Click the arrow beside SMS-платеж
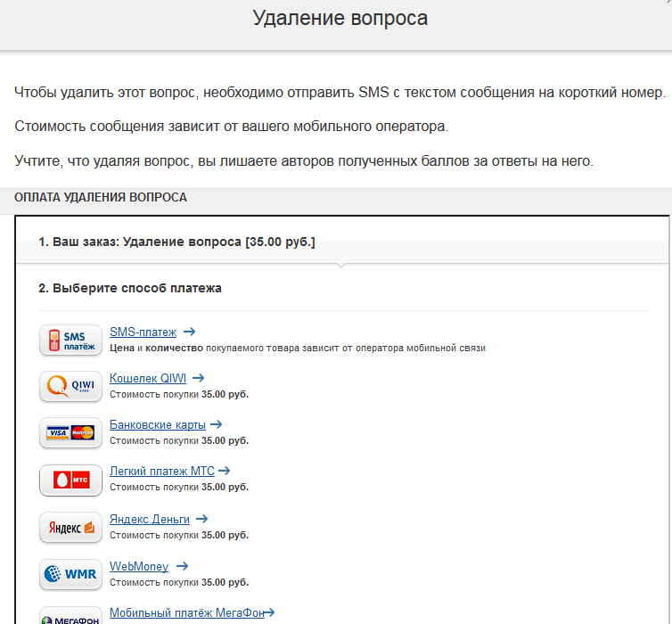 coord(189,332)
